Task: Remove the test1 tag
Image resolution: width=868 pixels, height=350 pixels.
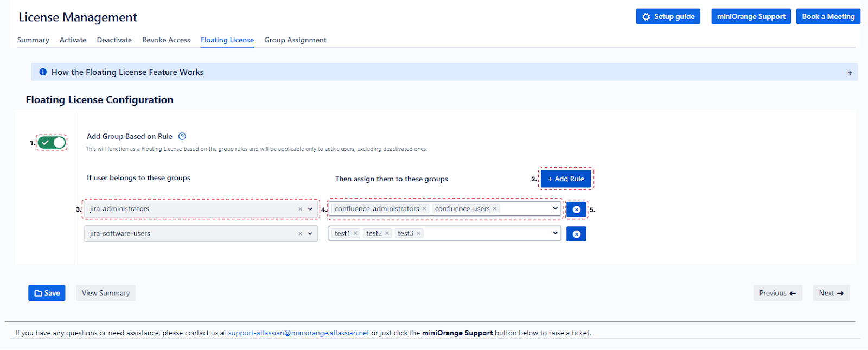Action: pos(355,233)
